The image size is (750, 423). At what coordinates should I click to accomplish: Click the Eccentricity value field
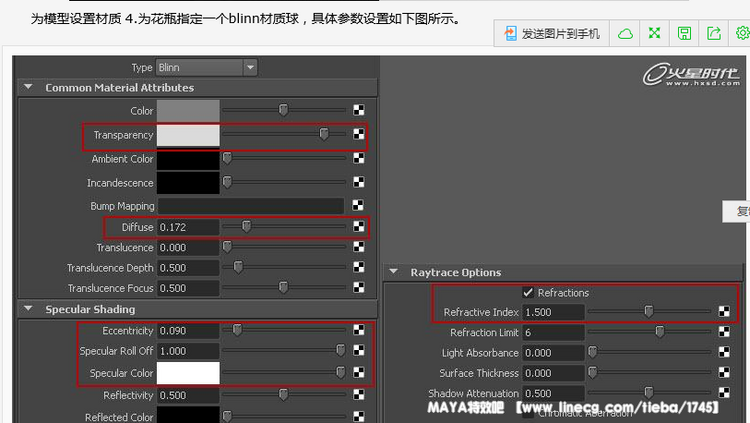pyautogui.click(x=187, y=331)
